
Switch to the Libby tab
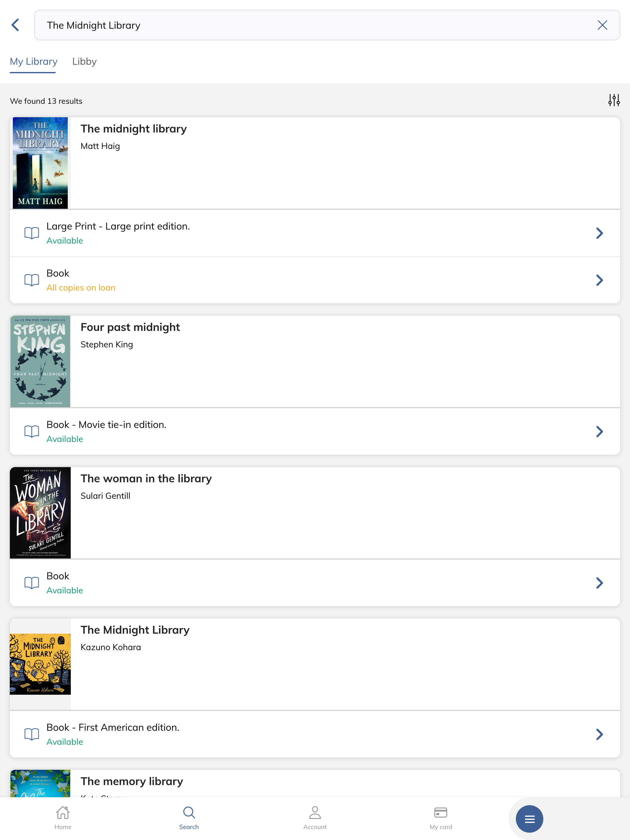point(84,62)
